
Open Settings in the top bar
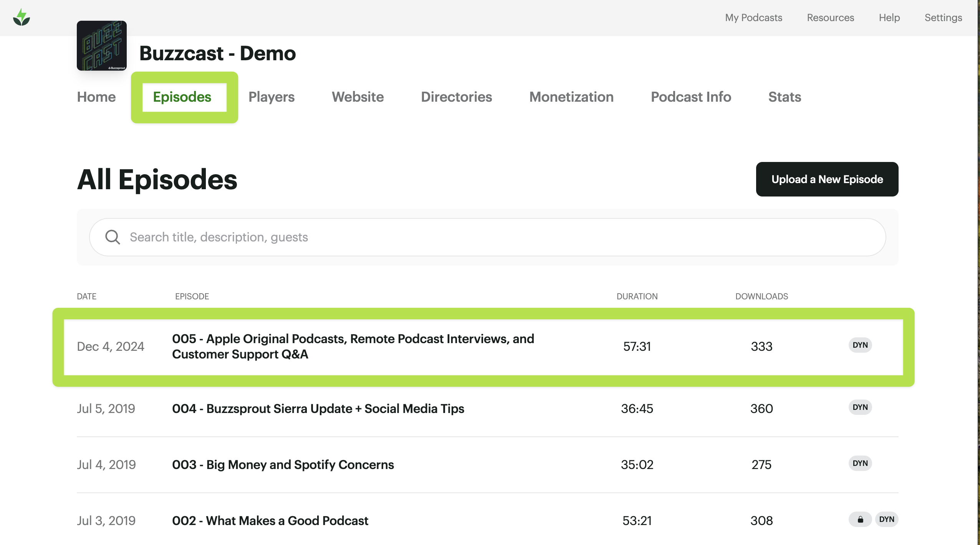click(x=943, y=18)
